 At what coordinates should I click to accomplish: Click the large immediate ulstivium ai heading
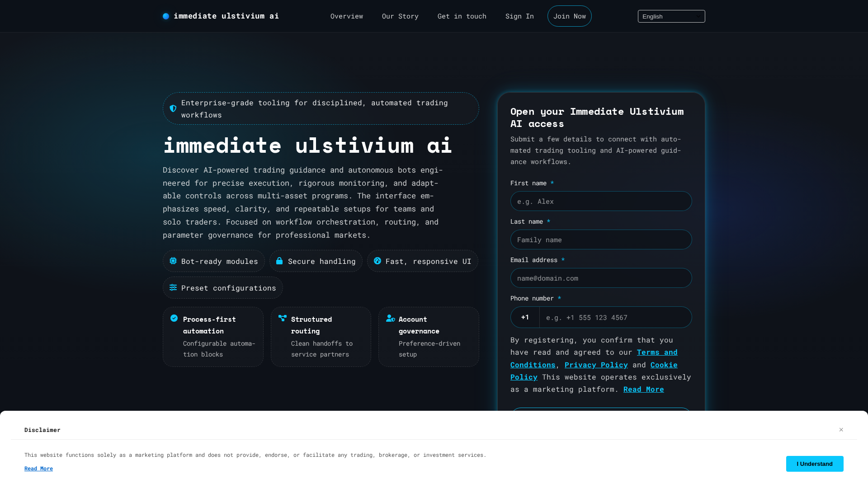[x=307, y=145]
